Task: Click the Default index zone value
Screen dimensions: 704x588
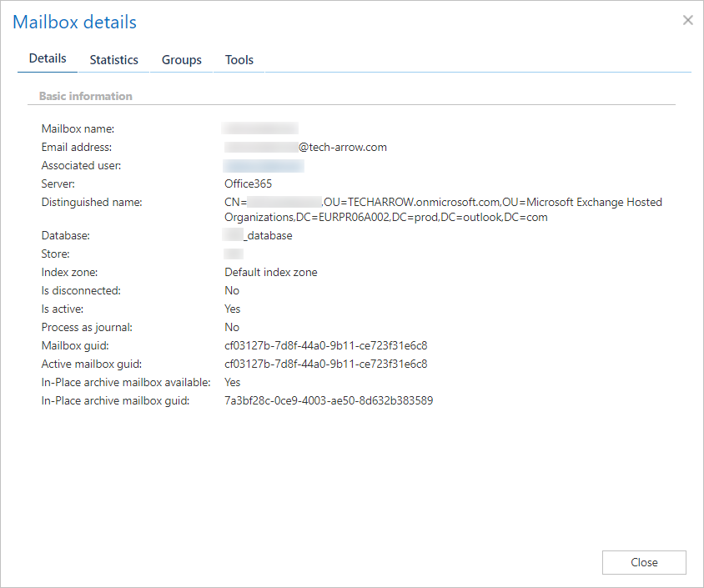Action: (x=270, y=272)
